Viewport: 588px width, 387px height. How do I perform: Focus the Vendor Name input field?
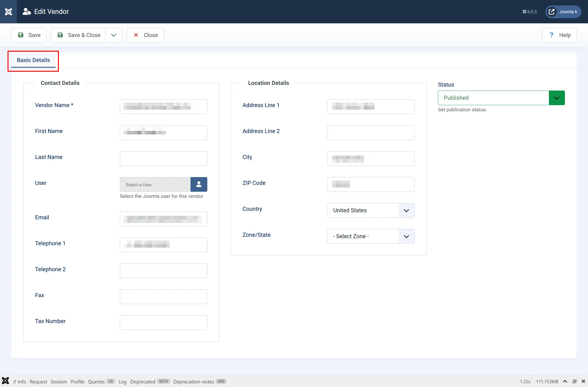[163, 107]
